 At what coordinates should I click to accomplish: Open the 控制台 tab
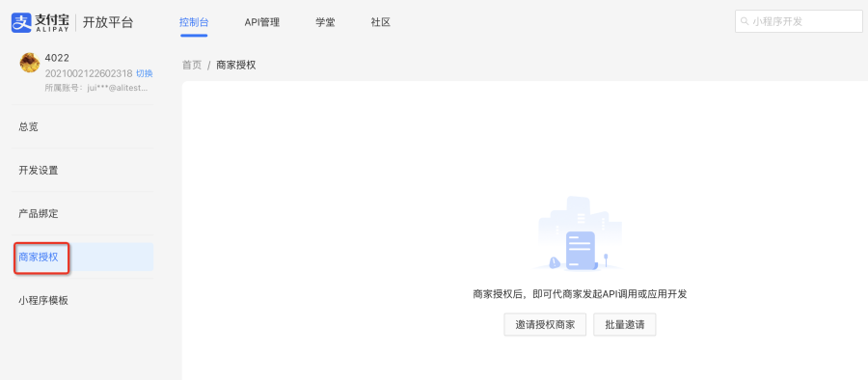(x=194, y=23)
